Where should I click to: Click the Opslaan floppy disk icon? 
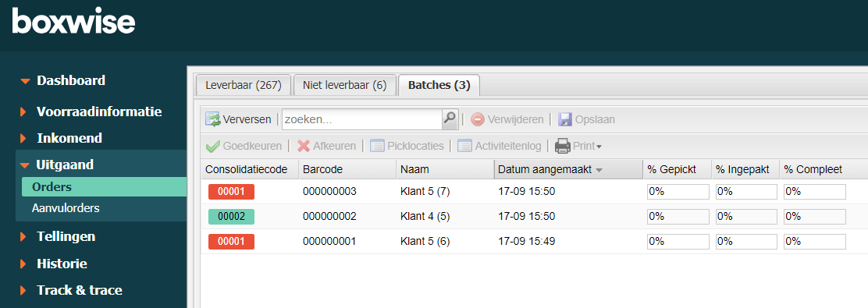[x=564, y=119]
